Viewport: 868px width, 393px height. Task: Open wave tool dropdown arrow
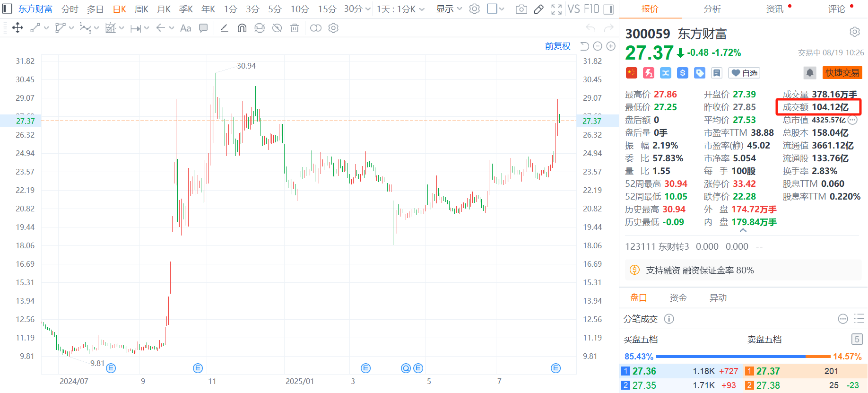(96, 28)
